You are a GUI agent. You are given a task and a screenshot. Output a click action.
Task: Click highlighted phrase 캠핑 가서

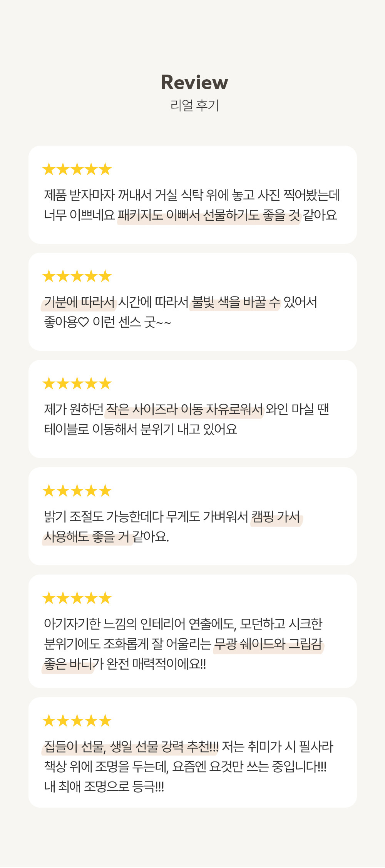click(x=276, y=517)
